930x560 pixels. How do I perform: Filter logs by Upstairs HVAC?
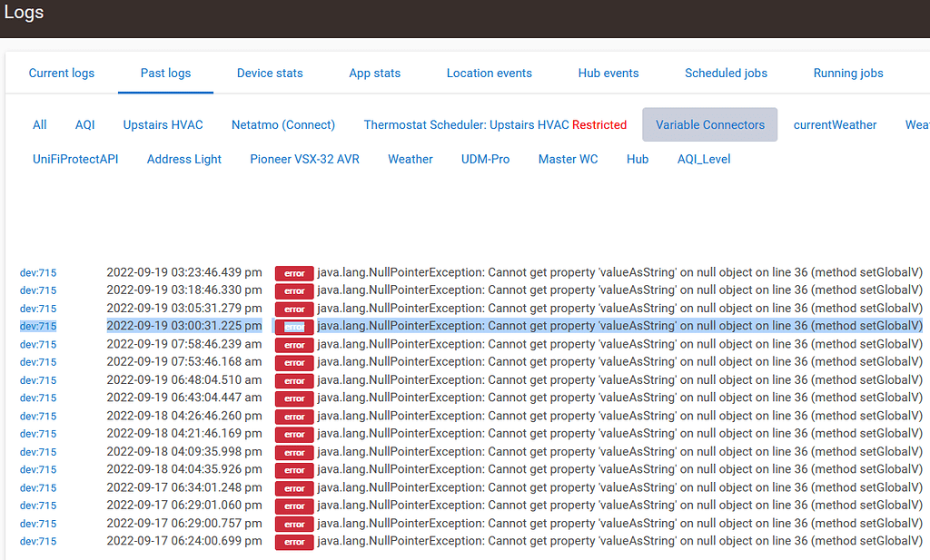click(163, 124)
